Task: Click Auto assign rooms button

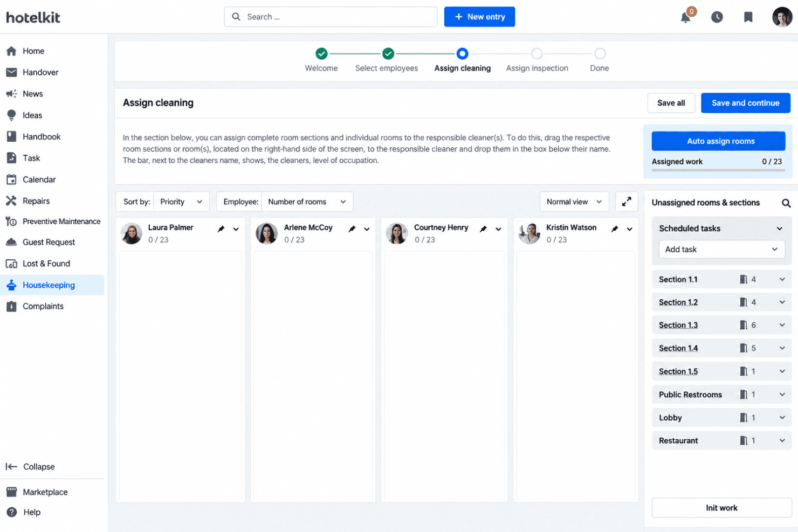Action: 718,141
